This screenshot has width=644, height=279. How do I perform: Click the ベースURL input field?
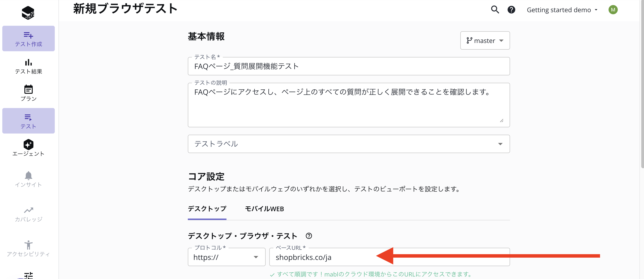click(389, 257)
